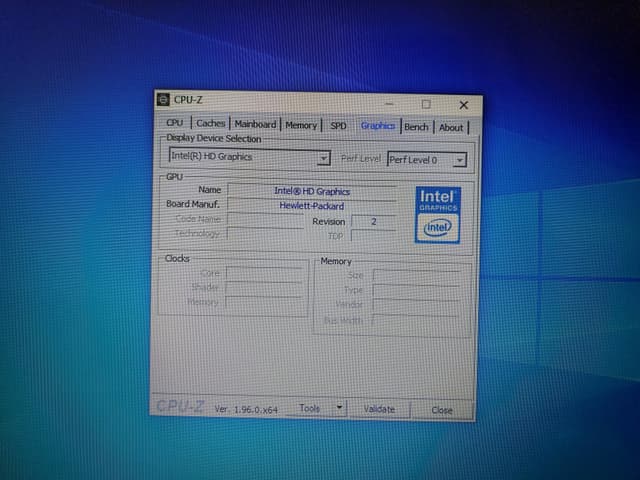This screenshot has width=640, height=480.
Task: Click the Board Manuf. field showing Hewlett-Packard
Action: point(312,205)
